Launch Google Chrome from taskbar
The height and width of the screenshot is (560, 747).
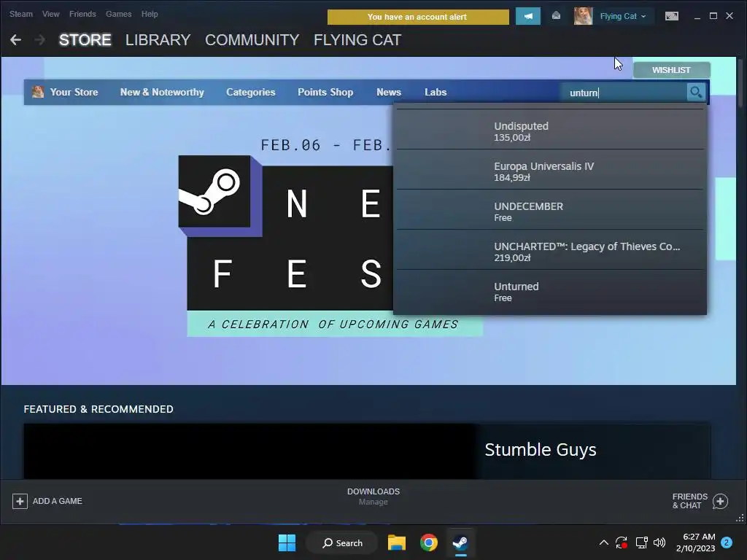click(429, 542)
